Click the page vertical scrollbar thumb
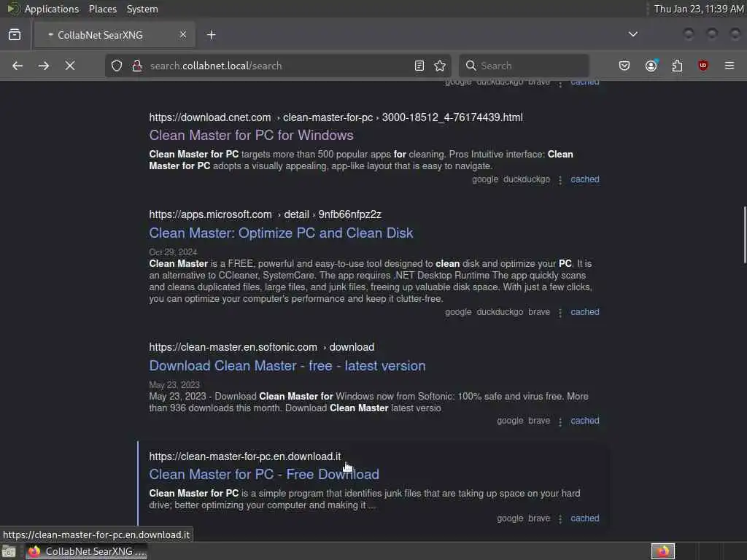The height and width of the screenshot is (560, 747). 744,234
